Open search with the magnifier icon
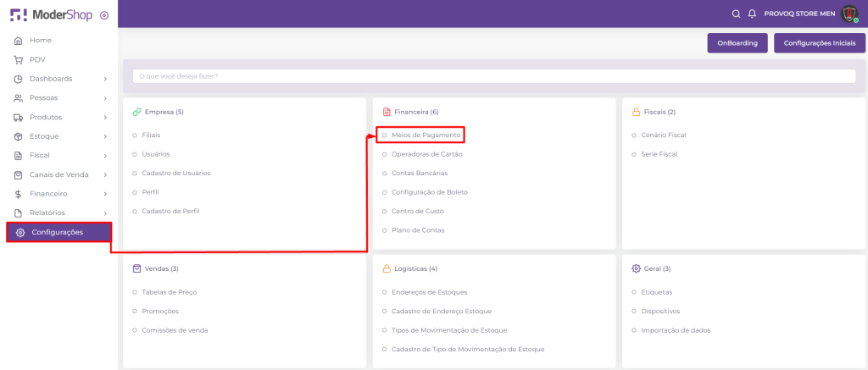Image resolution: width=868 pixels, height=370 pixels. click(736, 14)
